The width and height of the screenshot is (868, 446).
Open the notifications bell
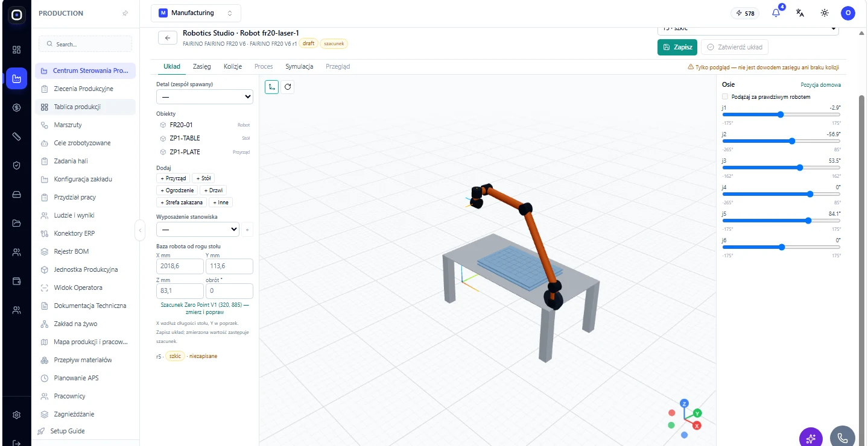pos(776,13)
